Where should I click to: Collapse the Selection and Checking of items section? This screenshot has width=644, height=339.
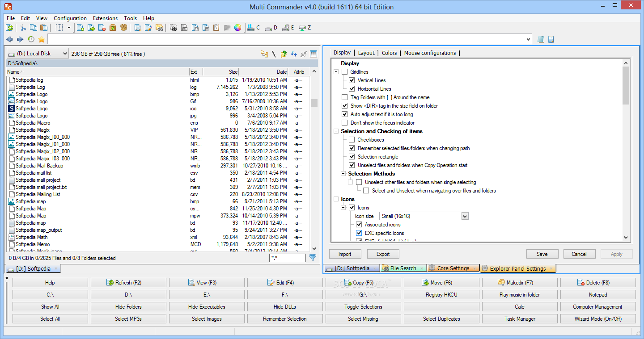(x=336, y=131)
